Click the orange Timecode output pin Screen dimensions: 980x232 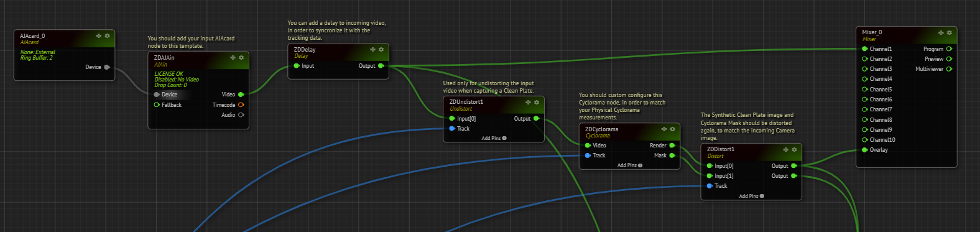tap(241, 104)
